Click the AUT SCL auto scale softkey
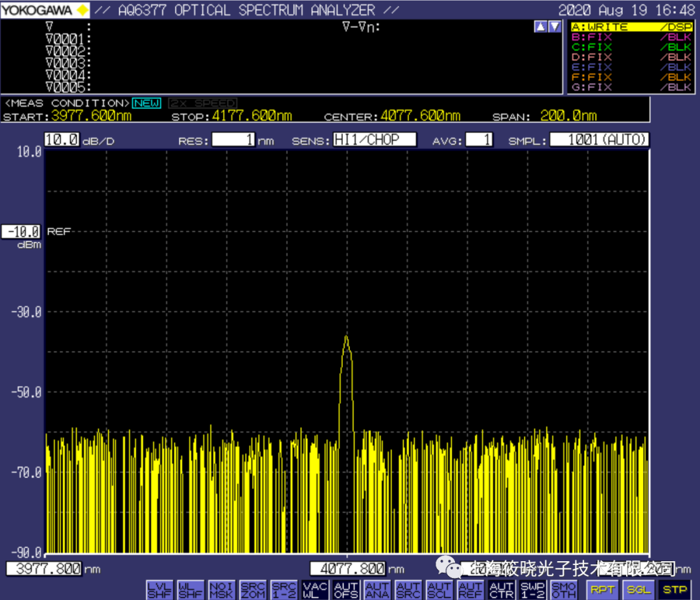This screenshot has height=600, width=700. point(439,590)
